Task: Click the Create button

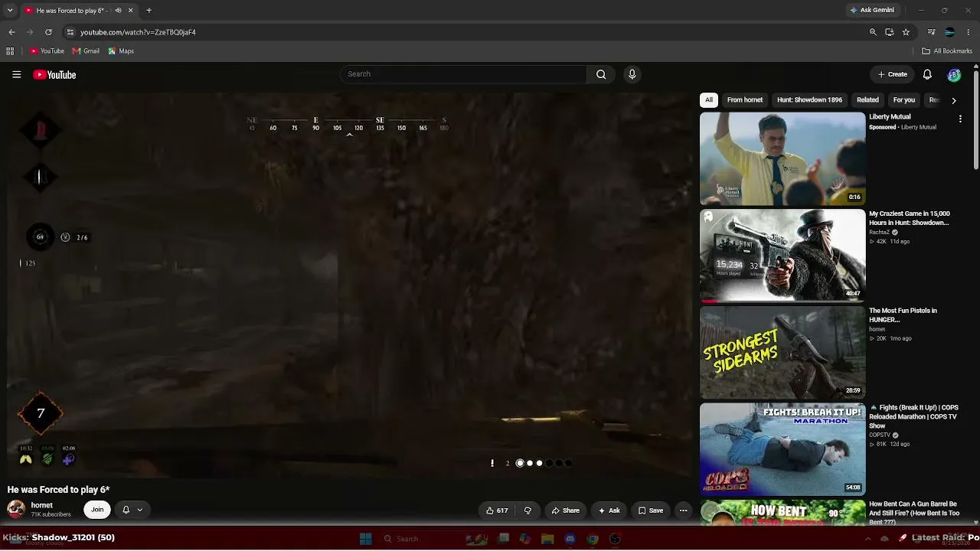Action: pyautogui.click(x=893, y=74)
